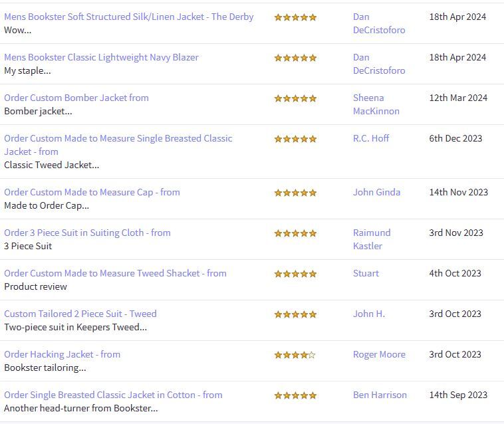Open the Order Custom Bomber Jacket link
The image size is (504, 424).
click(x=76, y=98)
